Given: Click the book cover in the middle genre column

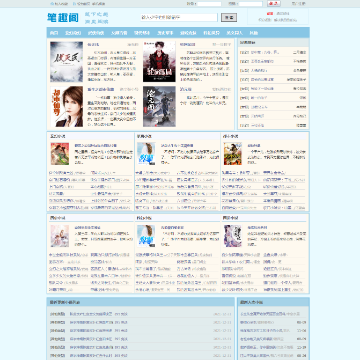Looking at the screenshot, I should (x=146, y=154).
